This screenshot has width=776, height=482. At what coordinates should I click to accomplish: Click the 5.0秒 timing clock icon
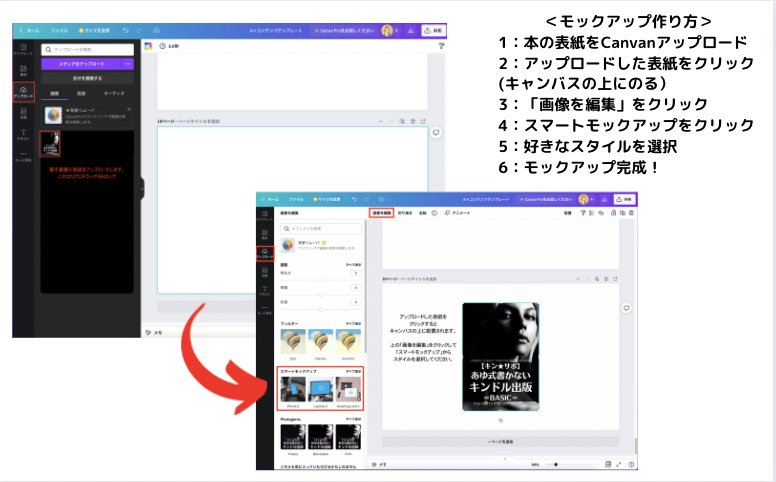[x=162, y=46]
